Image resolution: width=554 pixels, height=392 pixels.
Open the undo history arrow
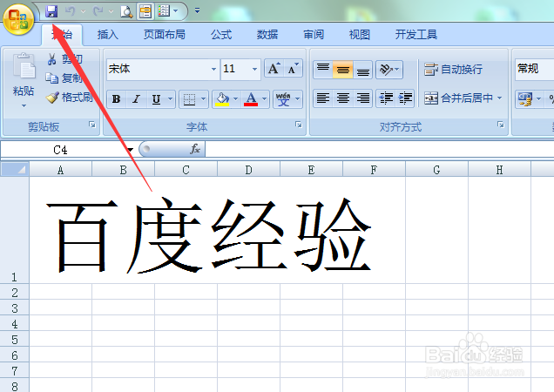coord(83,11)
